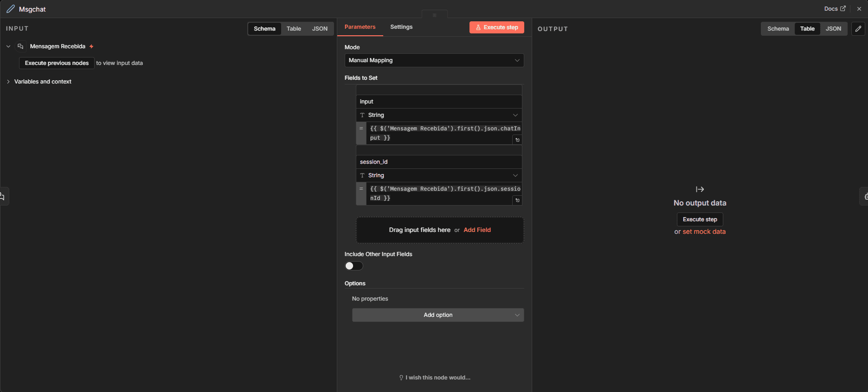
Task: Click the left edge chat panel icon
Action: (x=3, y=197)
